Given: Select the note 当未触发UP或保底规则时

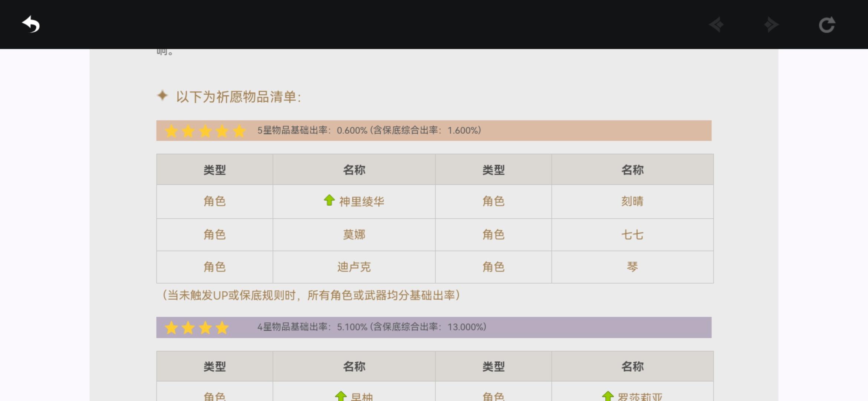Looking at the screenshot, I should click(x=311, y=295).
